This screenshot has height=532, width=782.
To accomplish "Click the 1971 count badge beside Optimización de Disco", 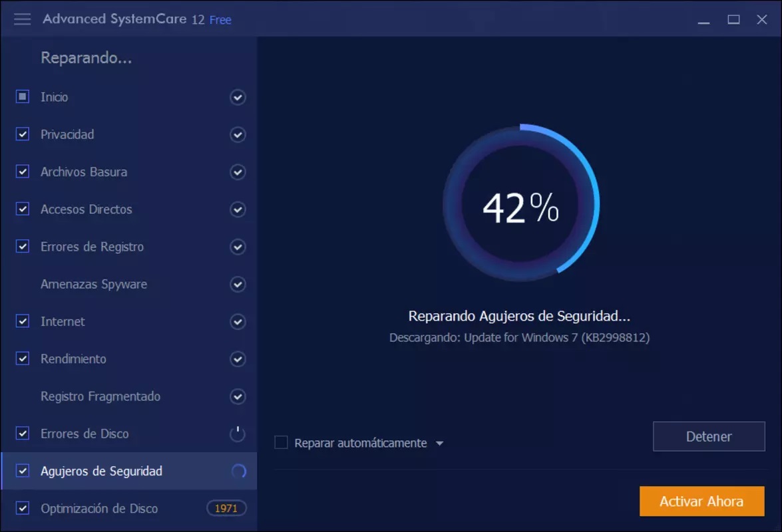I will coord(226,507).
